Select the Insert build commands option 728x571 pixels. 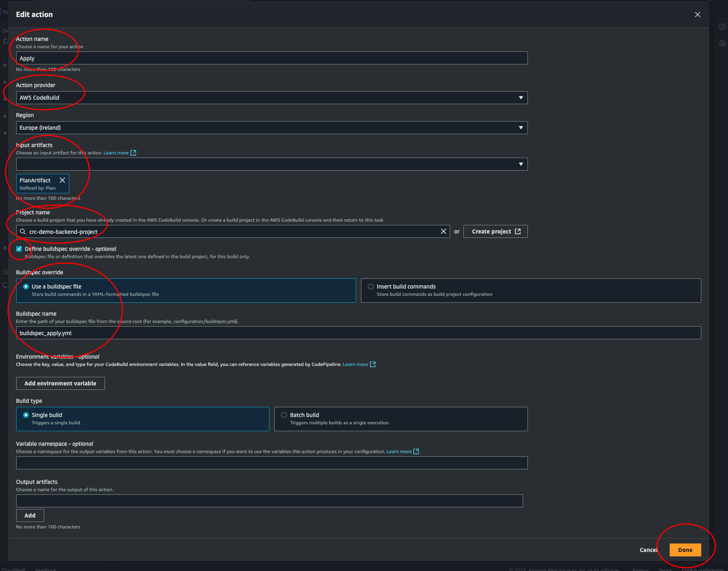pos(370,287)
